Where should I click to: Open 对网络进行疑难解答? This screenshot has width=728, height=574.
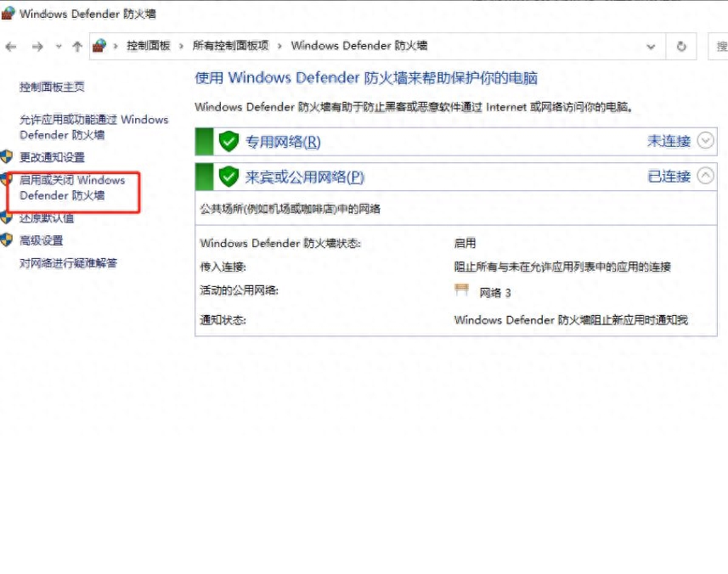[x=69, y=263]
